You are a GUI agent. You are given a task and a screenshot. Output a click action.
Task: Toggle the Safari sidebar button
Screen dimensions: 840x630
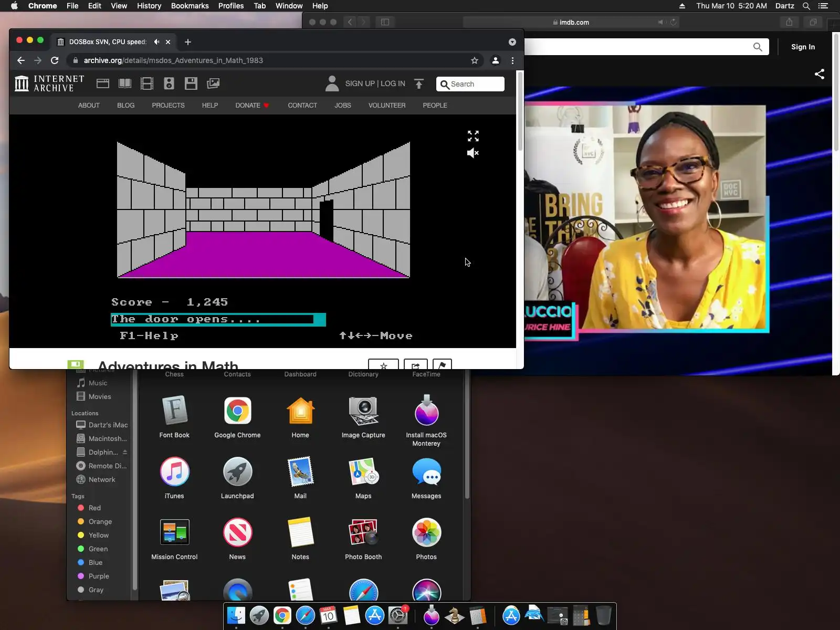[385, 22]
